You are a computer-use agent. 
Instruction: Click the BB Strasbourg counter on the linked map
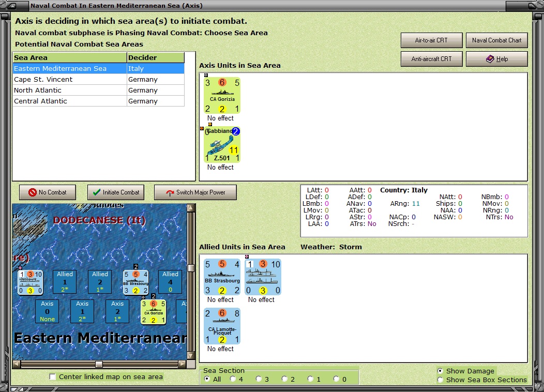(x=135, y=282)
